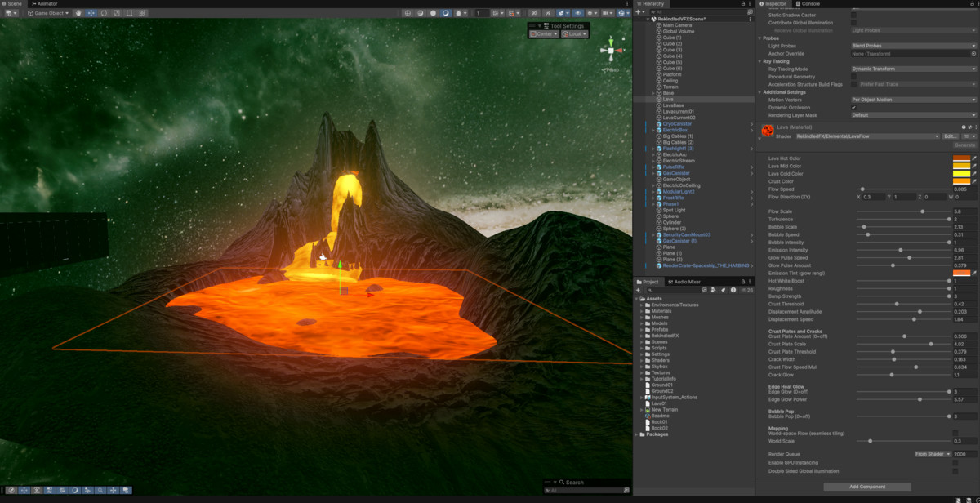This screenshot has width=980, height=503.
Task: Select the Inspector tab
Action: click(775, 4)
